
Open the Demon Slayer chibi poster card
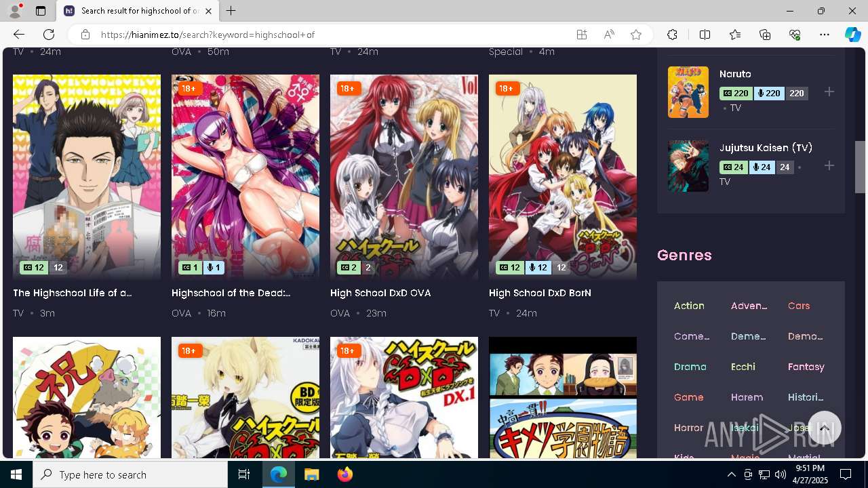pyautogui.click(x=87, y=397)
